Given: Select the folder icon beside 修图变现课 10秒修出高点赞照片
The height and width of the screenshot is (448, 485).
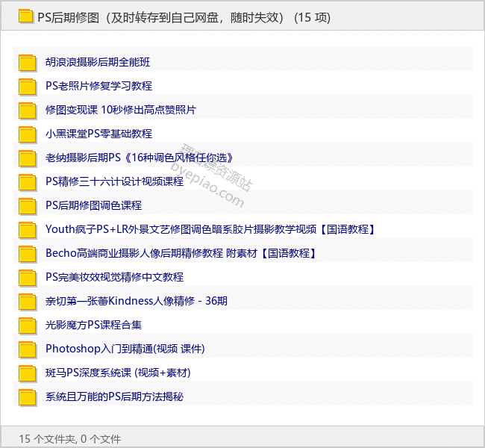Looking at the screenshot, I should click(27, 111).
